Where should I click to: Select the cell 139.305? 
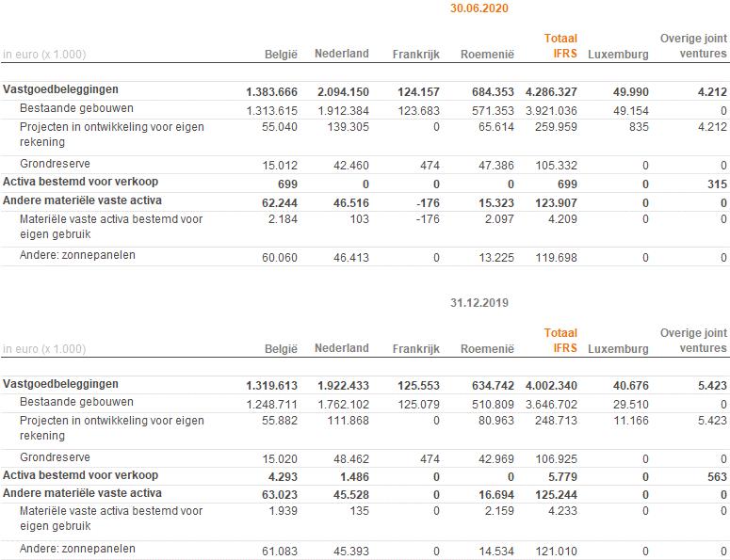click(x=349, y=127)
